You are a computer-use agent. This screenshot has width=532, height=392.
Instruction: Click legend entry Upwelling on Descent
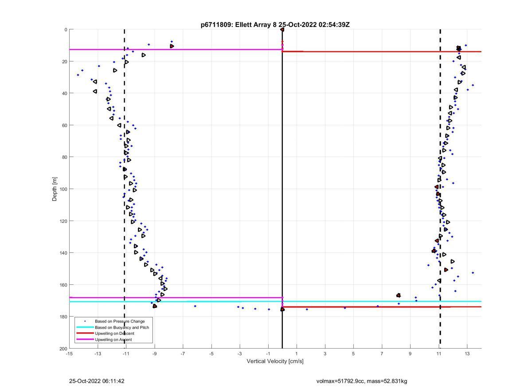114,334
